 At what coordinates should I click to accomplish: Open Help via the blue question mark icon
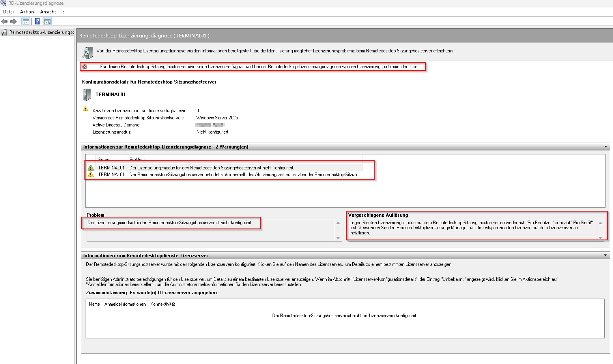point(37,21)
